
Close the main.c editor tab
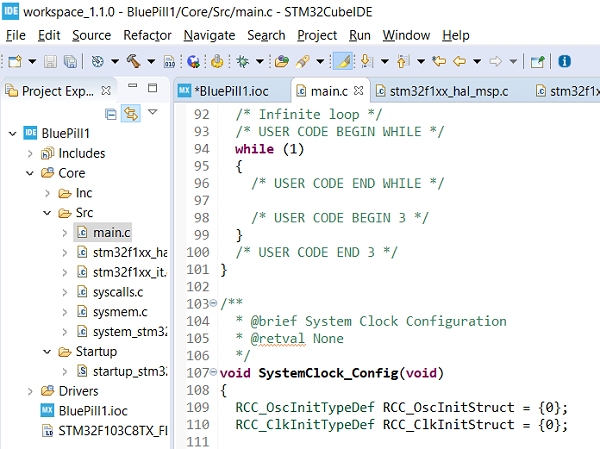click(359, 91)
